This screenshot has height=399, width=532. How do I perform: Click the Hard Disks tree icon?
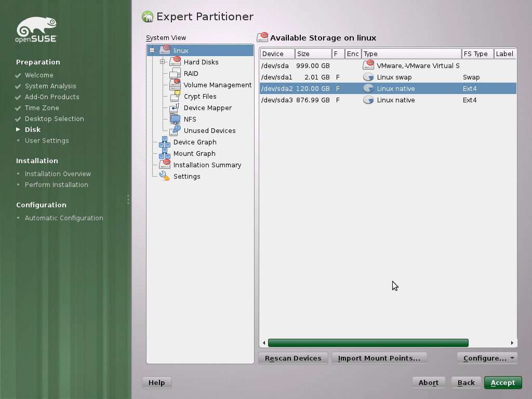pos(175,61)
